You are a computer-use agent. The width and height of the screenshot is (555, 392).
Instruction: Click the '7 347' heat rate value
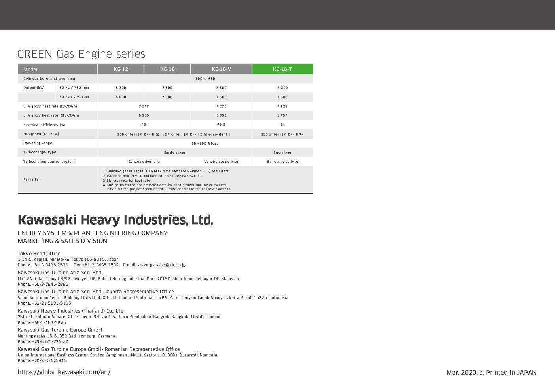144,106
